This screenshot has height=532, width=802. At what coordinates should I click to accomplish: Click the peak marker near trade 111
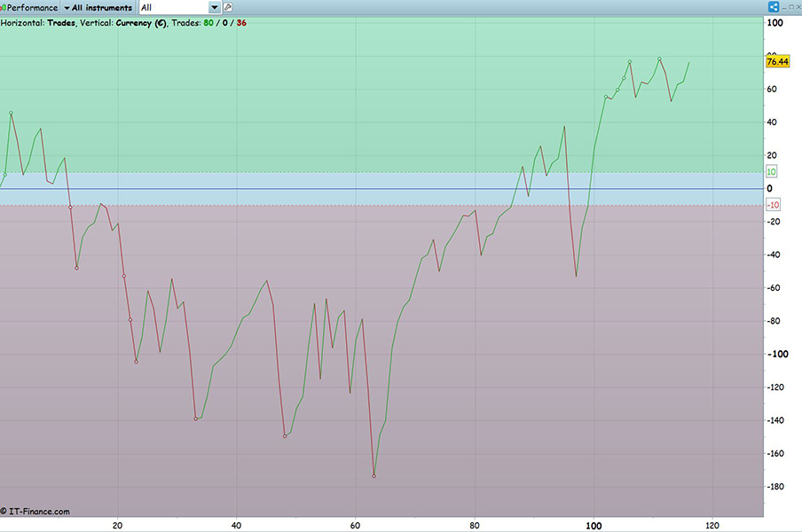coord(659,59)
